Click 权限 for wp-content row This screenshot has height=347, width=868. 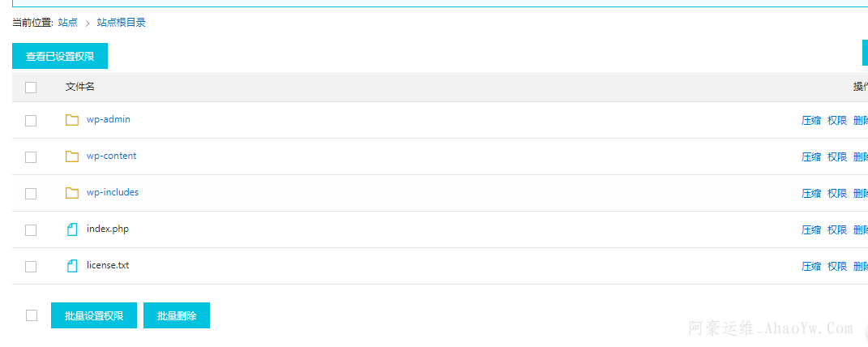click(x=837, y=157)
